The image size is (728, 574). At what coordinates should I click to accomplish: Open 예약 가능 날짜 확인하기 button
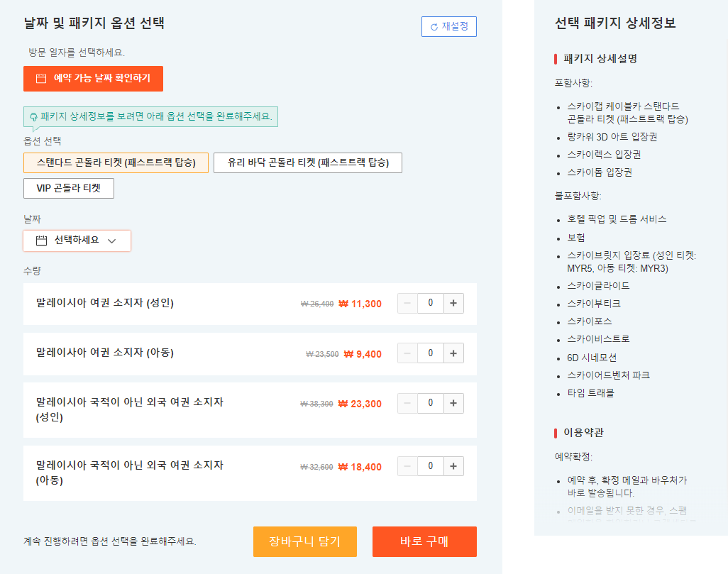(94, 79)
